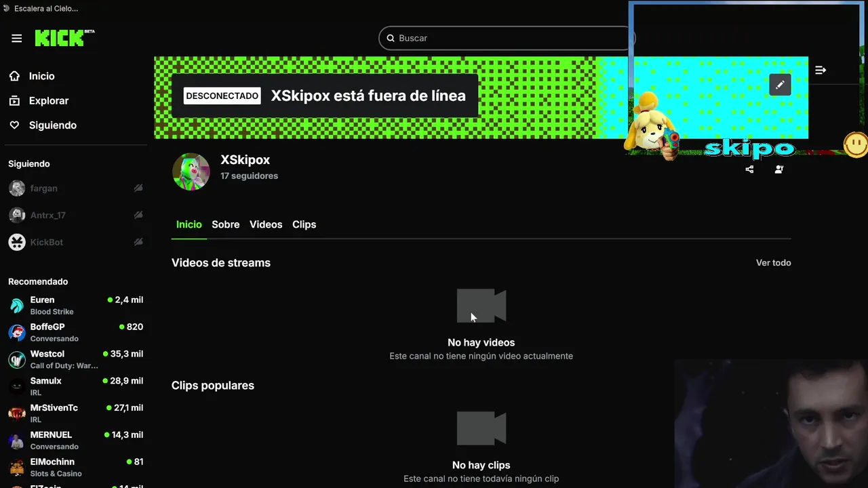
Task: Switch to the Sobre tab
Action: [x=225, y=224]
